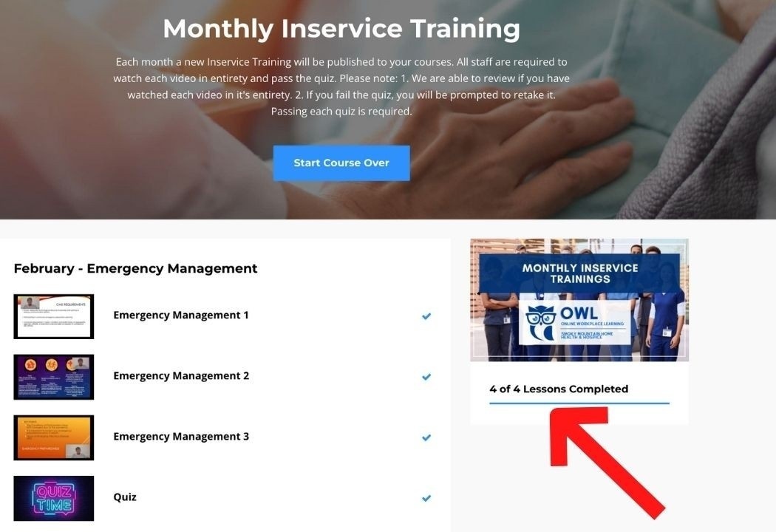The height and width of the screenshot is (532, 776).
Task: Open Emergency Management 2 lesson thumbnail
Action: point(53,377)
